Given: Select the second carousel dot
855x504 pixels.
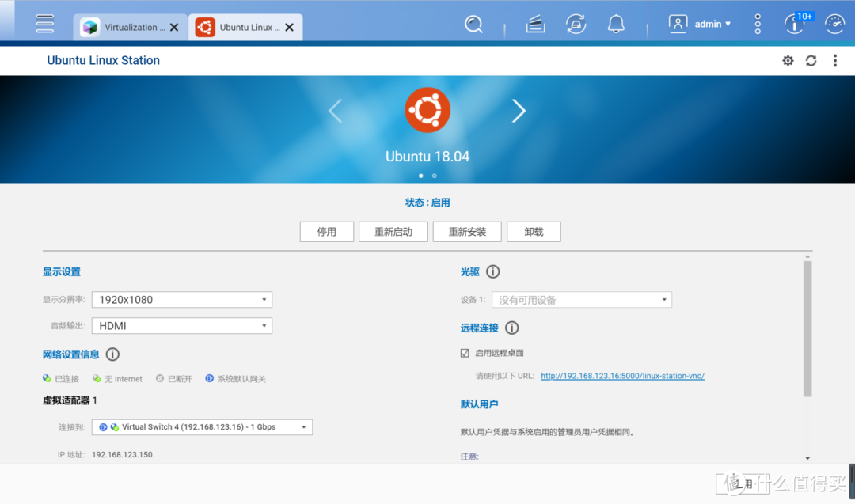Looking at the screenshot, I should [435, 176].
